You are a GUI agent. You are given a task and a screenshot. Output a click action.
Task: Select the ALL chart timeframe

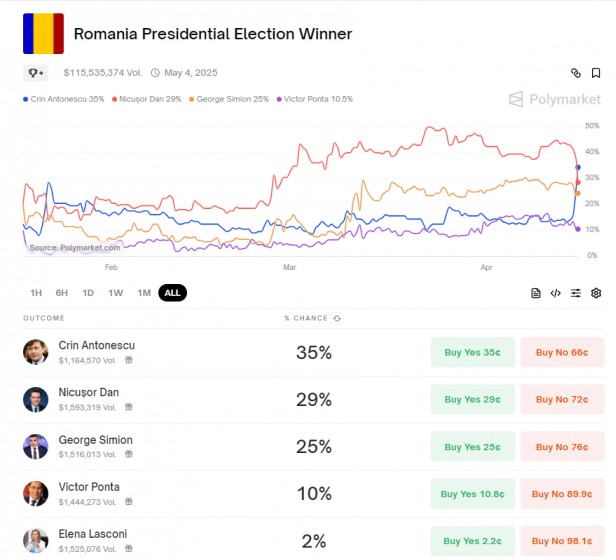[x=172, y=293]
